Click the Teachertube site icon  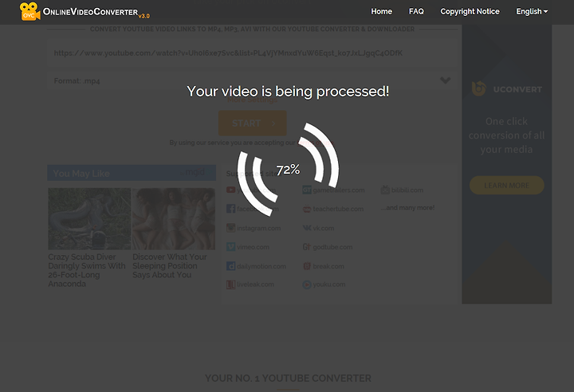[x=307, y=209]
